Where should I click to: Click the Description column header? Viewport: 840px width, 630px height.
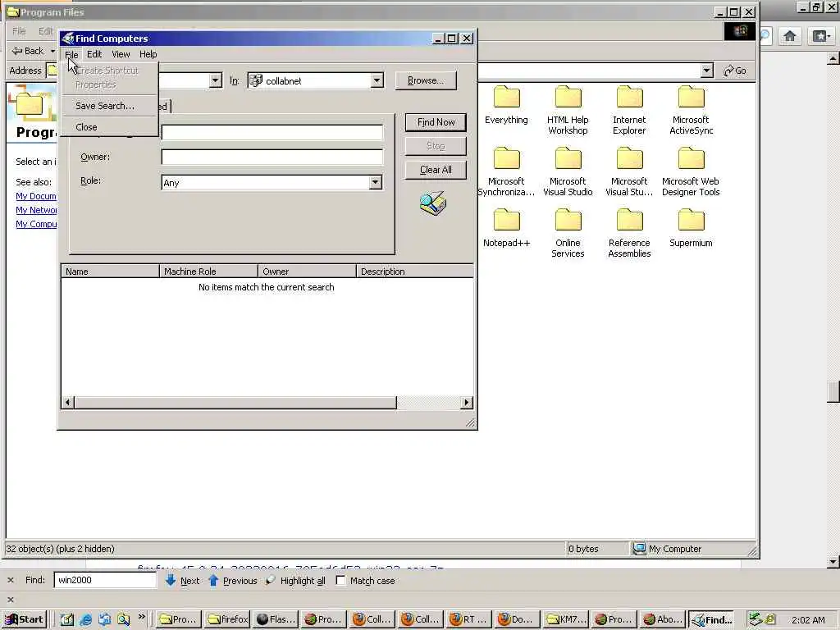[x=415, y=272]
